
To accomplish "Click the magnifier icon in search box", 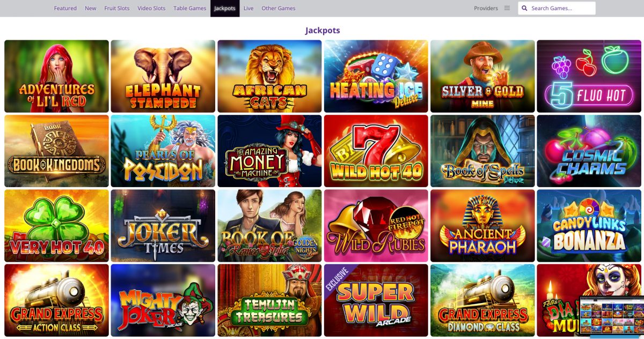I will tap(524, 8).
